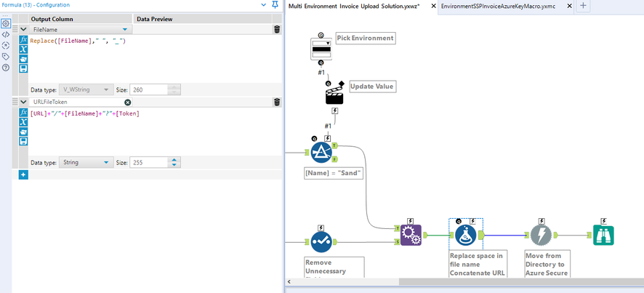Click the drag handle of FileName expression
This screenshot has width=644, height=293.
point(15,29)
